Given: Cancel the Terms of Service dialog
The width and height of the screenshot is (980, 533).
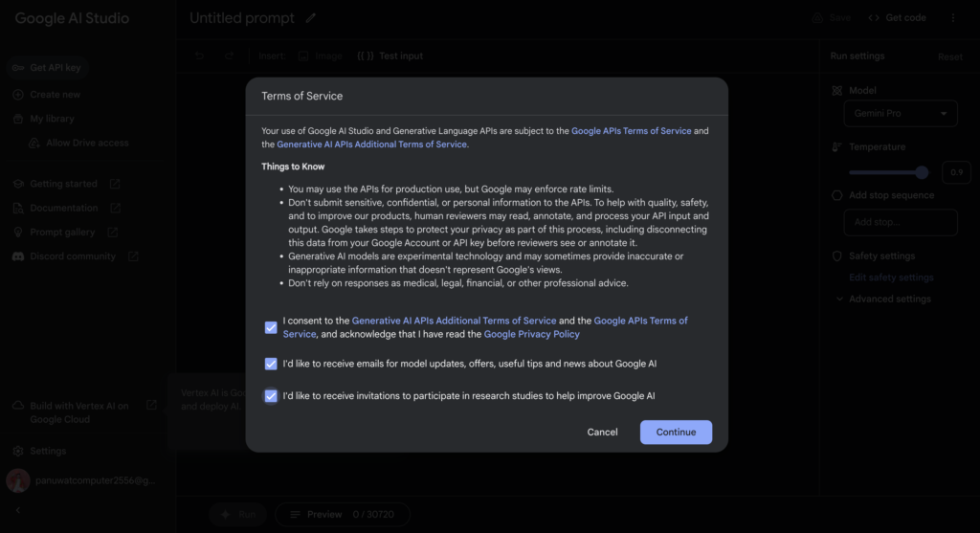Looking at the screenshot, I should coord(602,432).
